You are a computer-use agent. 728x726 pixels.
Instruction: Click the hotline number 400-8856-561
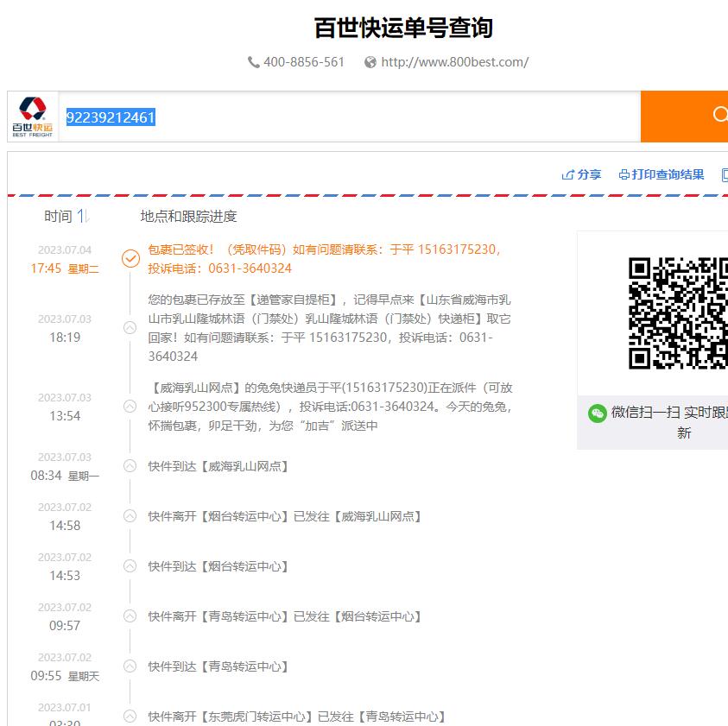point(304,62)
